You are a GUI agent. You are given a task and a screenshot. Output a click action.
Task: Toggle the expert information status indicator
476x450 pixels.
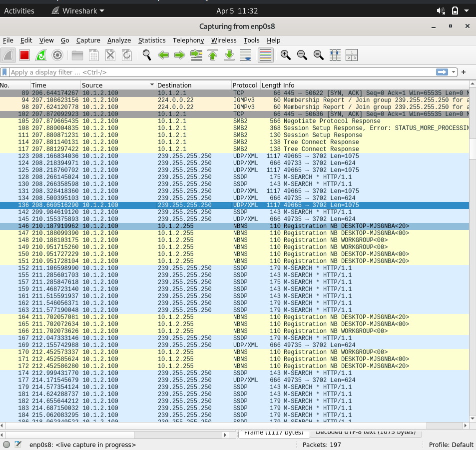(x=6, y=445)
